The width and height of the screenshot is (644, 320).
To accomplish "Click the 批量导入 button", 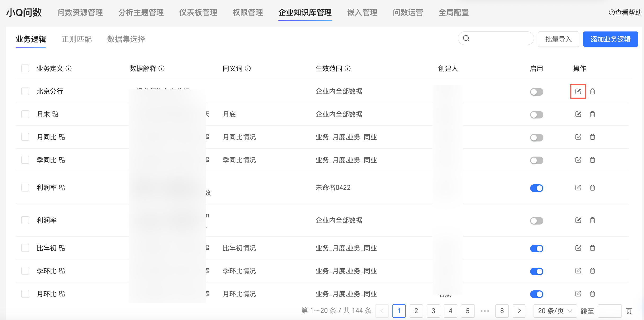I will 558,39.
